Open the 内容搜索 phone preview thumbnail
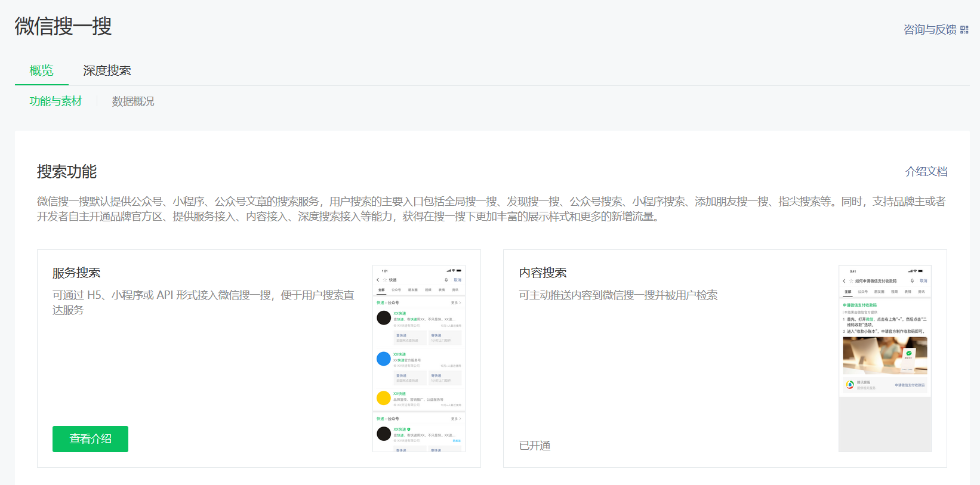Viewport: 980px width, 485px height. click(885, 359)
